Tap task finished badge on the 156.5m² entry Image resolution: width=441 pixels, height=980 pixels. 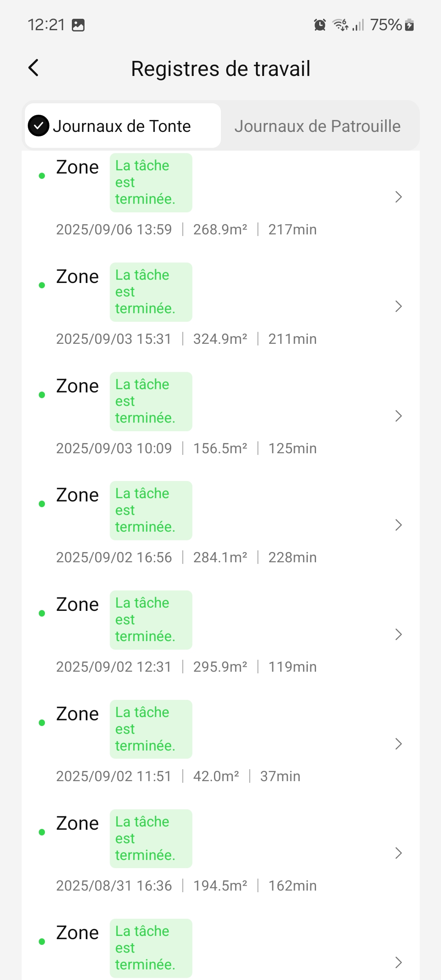point(151,401)
